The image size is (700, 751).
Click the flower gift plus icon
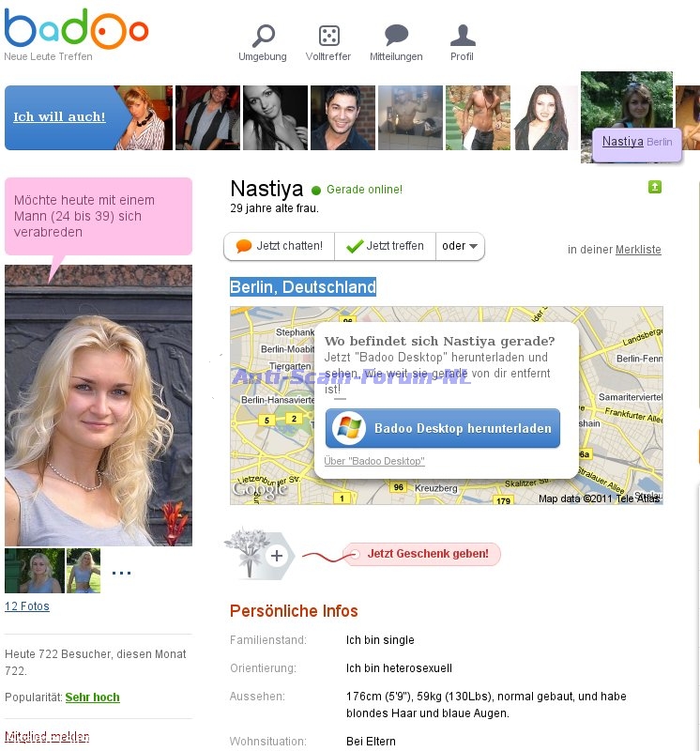point(259,554)
